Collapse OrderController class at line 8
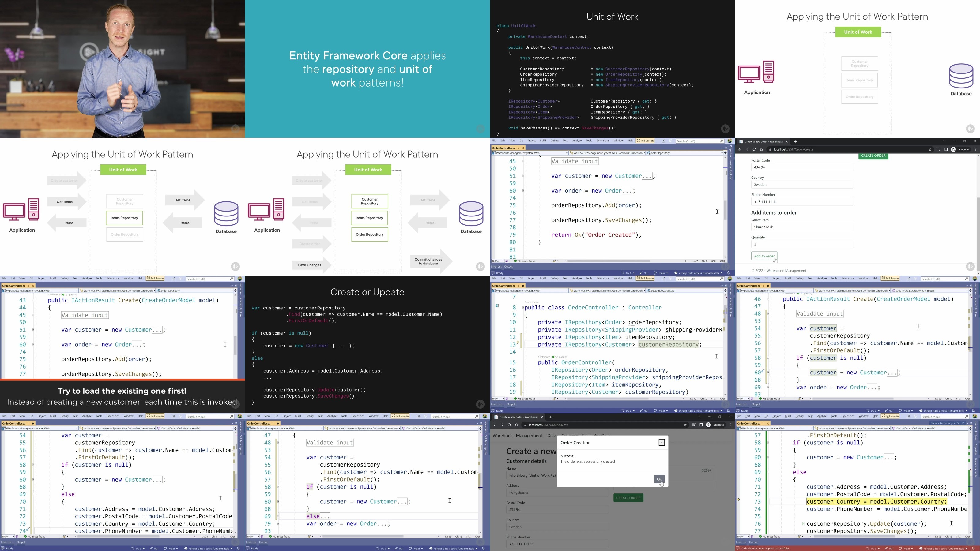Screen dimensions: 980x551 coord(523,307)
